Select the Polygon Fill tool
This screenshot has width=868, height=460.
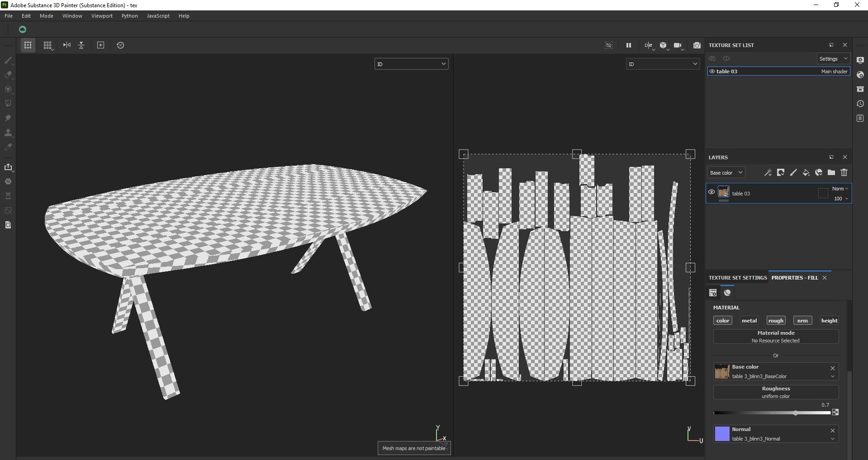coord(8,104)
